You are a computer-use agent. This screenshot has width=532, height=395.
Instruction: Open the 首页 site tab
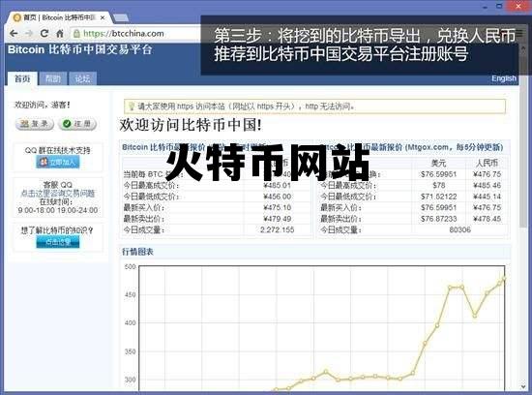pos(22,78)
